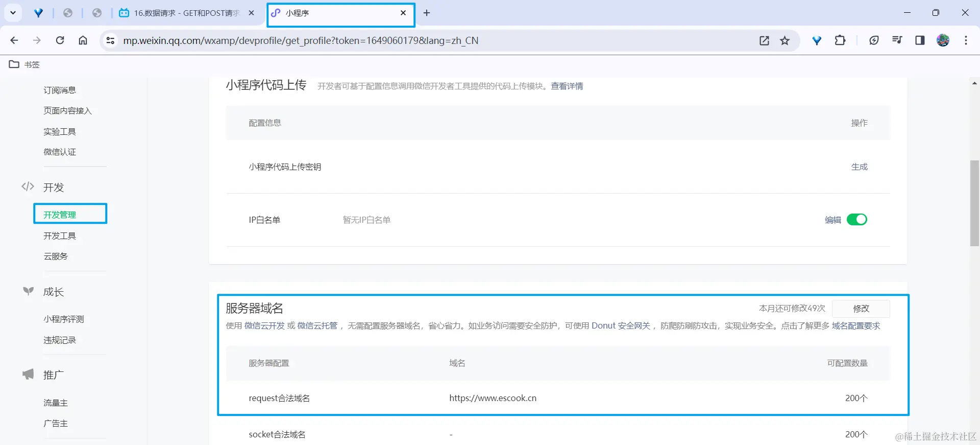Click 编辑 for IP白名单
The width and height of the screenshot is (980, 445).
[833, 220]
